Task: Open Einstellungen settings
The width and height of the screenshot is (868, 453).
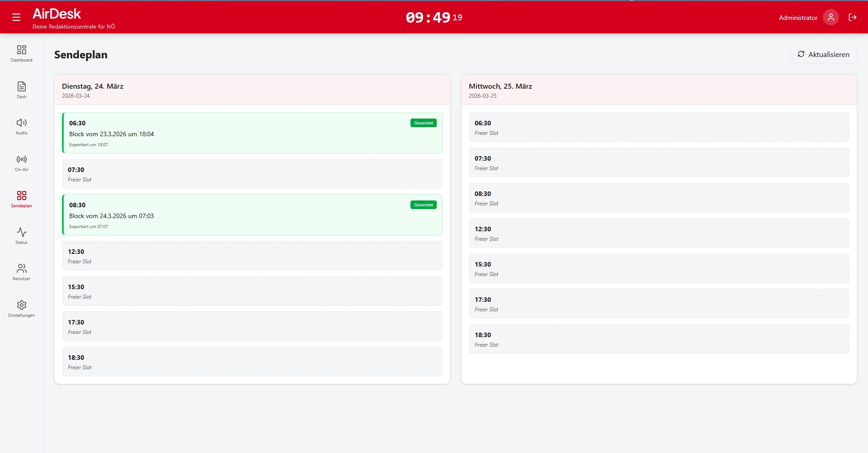Action: pyautogui.click(x=21, y=309)
